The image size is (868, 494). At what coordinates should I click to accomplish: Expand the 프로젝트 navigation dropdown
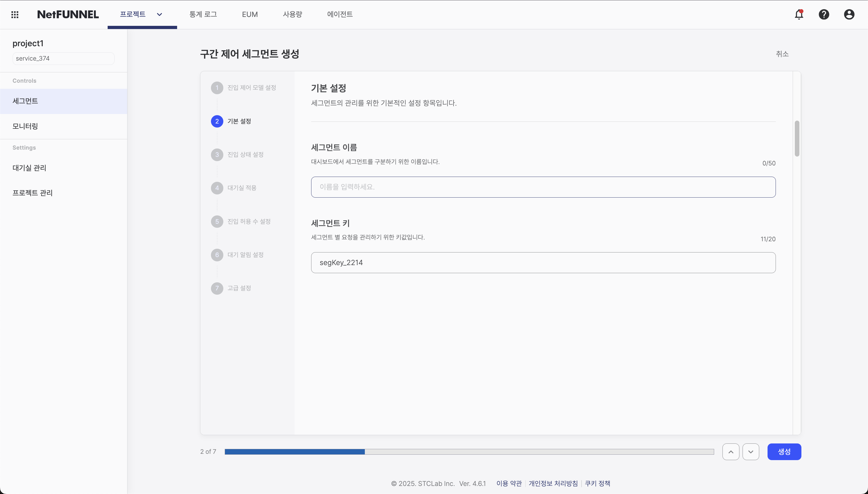(x=159, y=15)
